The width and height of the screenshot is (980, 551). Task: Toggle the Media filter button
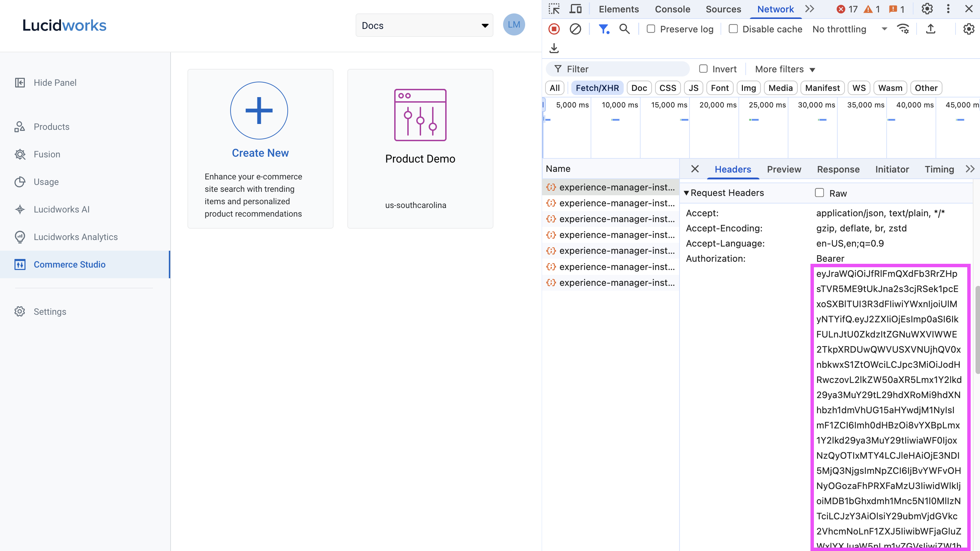[780, 88]
